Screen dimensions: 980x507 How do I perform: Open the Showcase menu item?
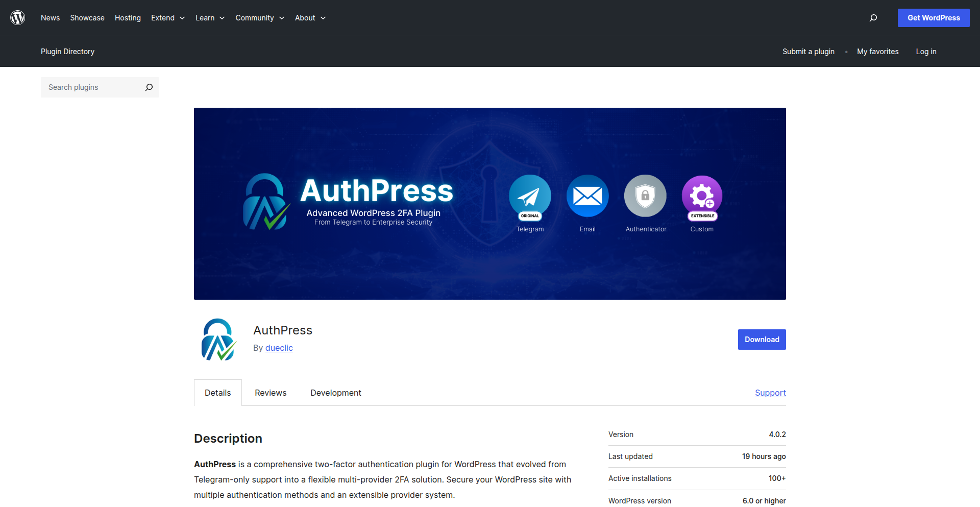click(x=87, y=18)
